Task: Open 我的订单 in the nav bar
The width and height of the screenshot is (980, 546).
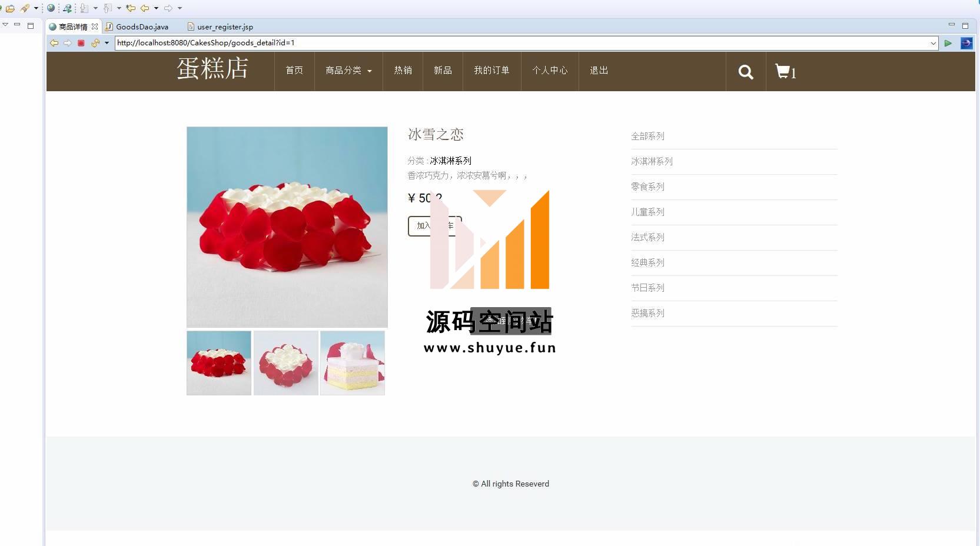Action: coord(491,71)
